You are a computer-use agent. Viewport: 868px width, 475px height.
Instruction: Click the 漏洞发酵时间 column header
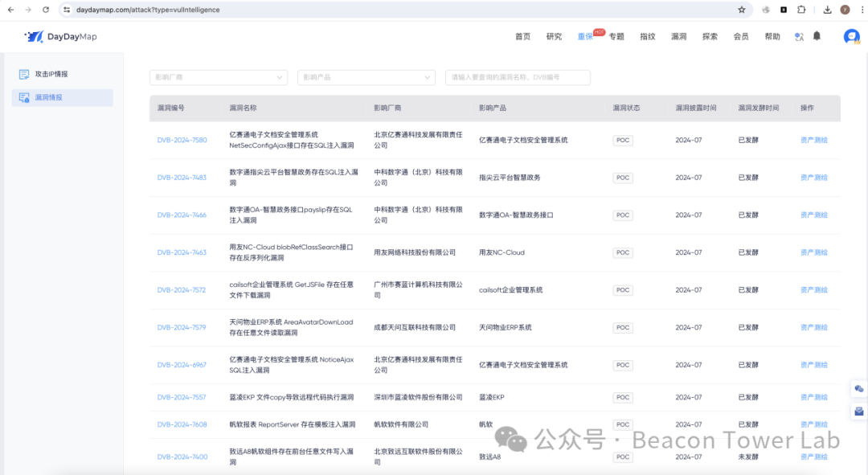[x=759, y=108]
